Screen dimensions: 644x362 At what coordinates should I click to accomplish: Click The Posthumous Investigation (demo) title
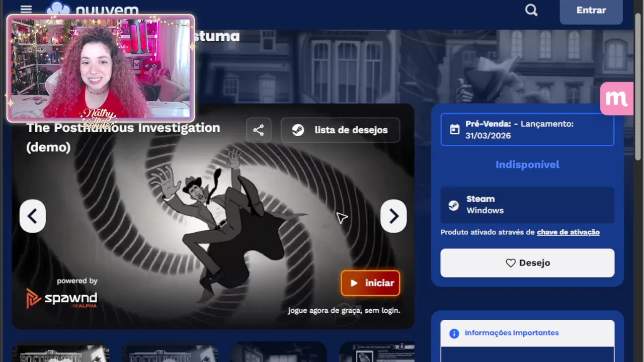[123, 137]
